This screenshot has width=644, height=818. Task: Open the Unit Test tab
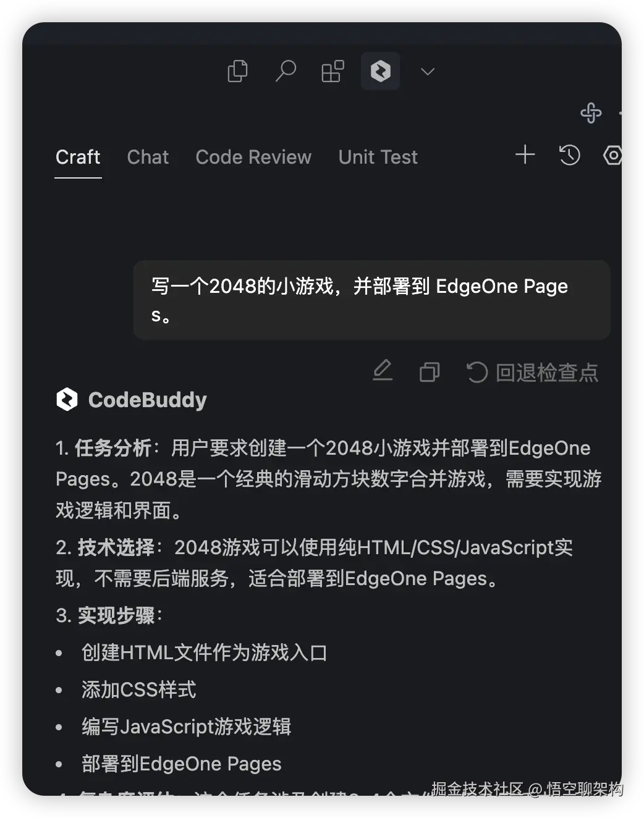378,157
